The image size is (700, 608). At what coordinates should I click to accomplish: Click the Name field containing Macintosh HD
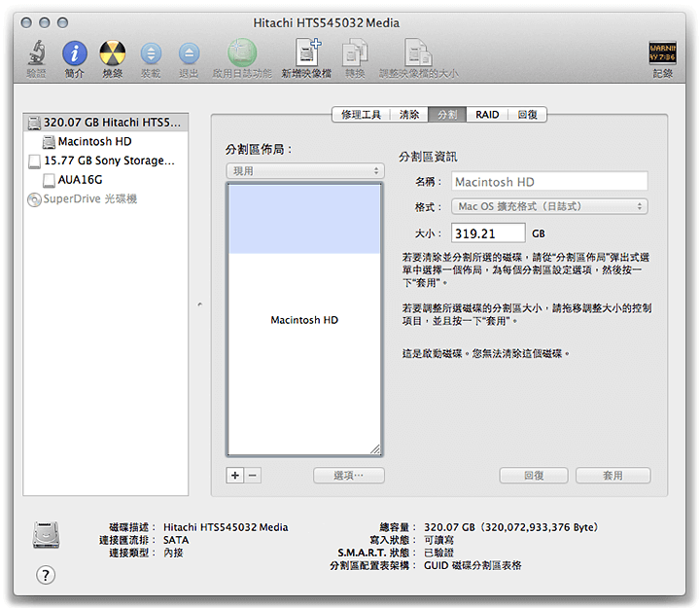coord(549,182)
